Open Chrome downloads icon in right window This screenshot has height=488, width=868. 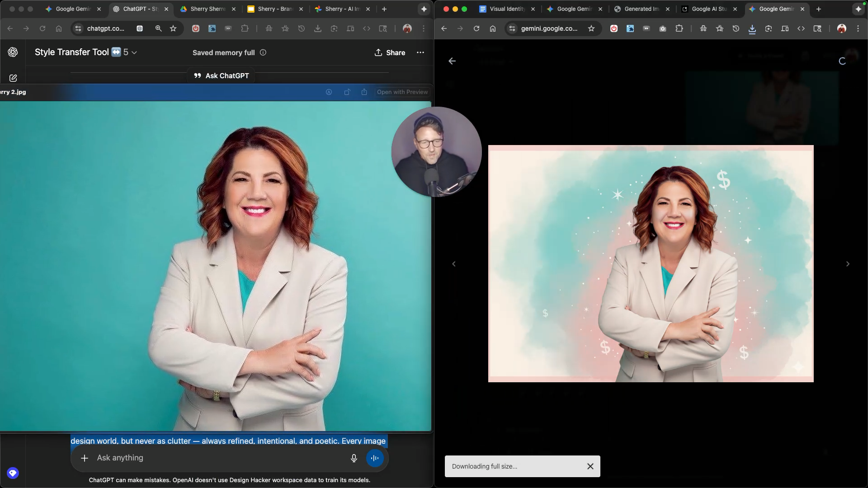[752, 29]
